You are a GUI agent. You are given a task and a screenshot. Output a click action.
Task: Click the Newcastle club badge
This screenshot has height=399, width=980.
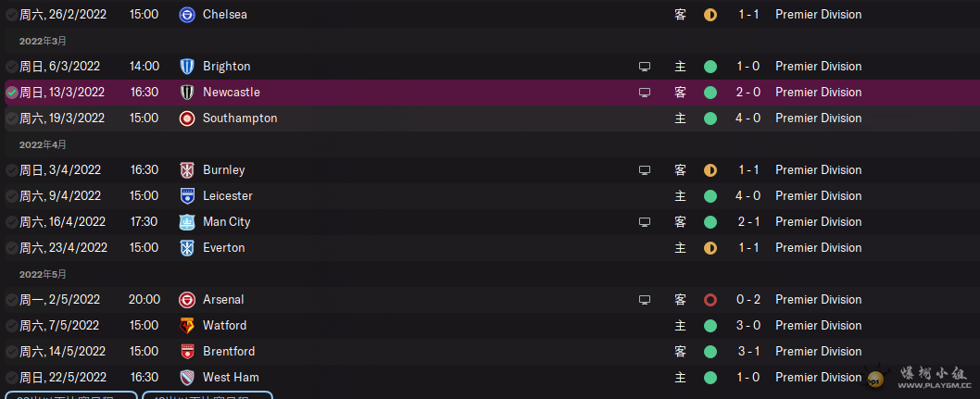[x=187, y=93]
